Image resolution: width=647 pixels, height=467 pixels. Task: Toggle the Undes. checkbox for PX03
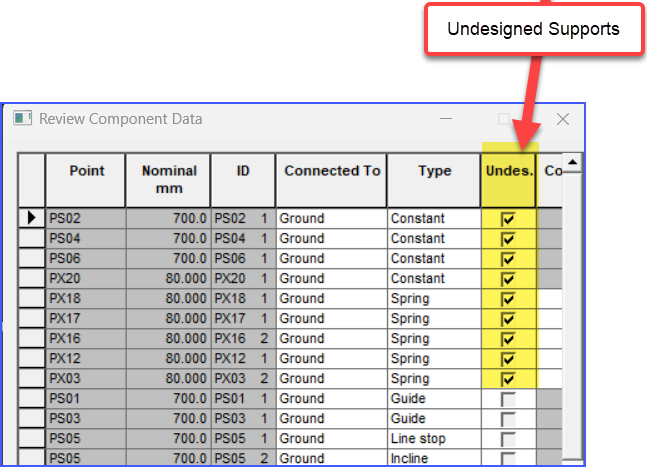(508, 379)
